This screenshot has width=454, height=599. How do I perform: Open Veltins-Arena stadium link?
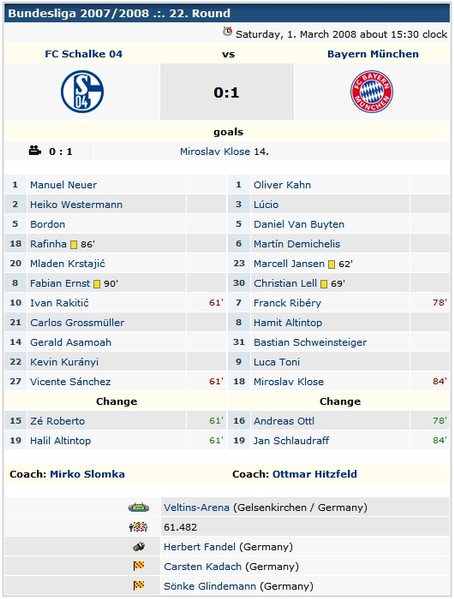pyautogui.click(x=196, y=507)
